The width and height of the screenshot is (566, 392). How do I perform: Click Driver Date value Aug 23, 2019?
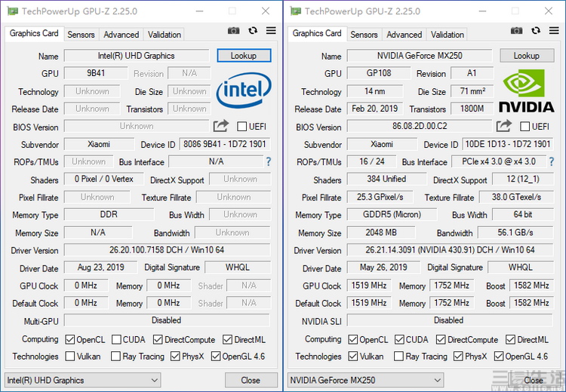click(100, 267)
